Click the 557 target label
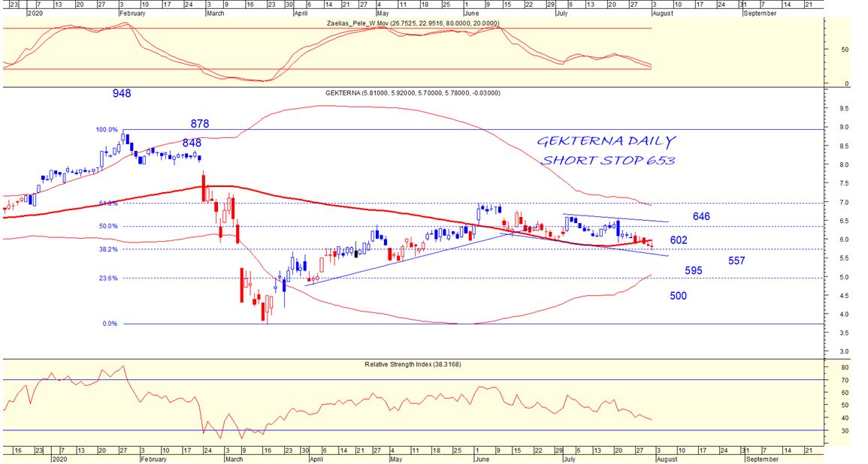 coord(736,261)
